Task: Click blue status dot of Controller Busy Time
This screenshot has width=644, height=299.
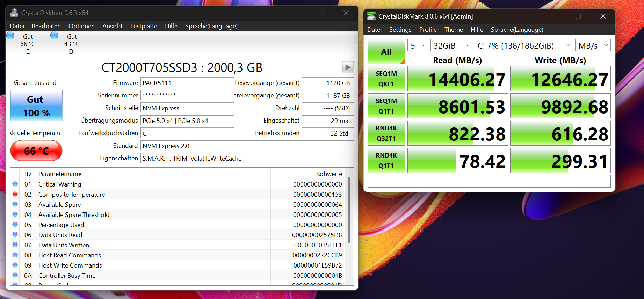Action: point(15,275)
